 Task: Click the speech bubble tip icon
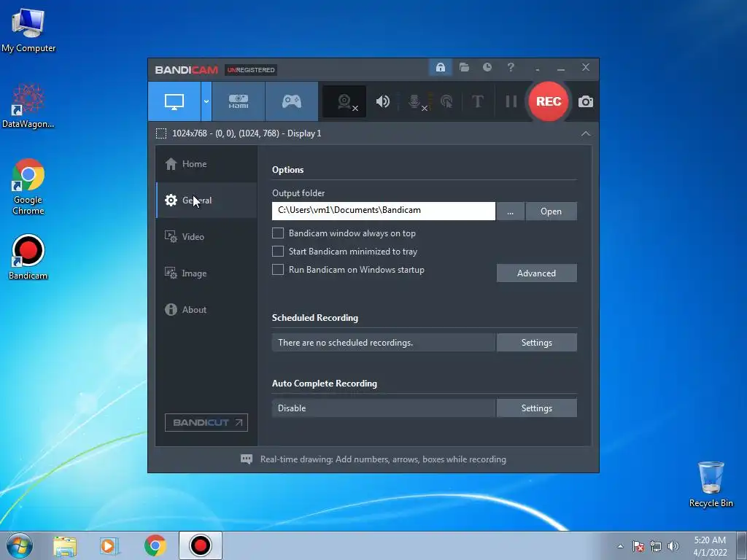click(x=247, y=459)
